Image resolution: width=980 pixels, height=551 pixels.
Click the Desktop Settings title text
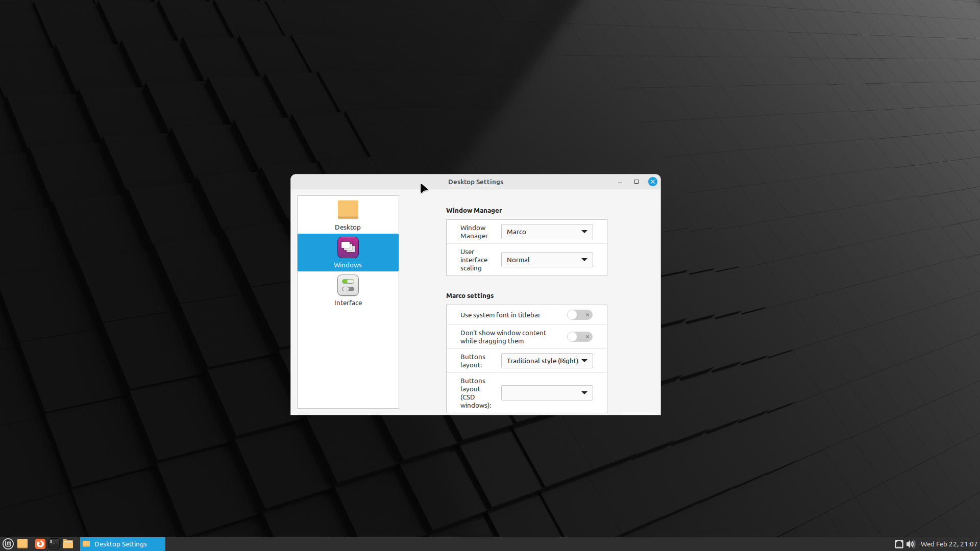476,182
